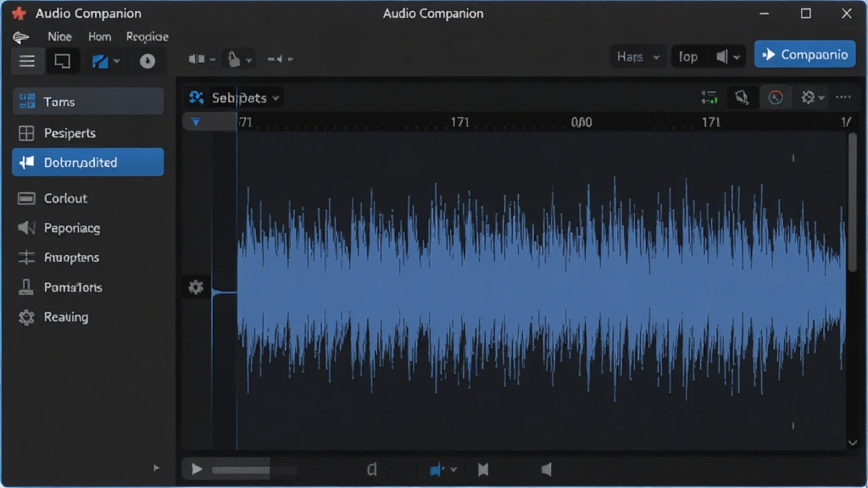
Task: Toggle the mute speaker icon in transport
Action: pyautogui.click(x=546, y=469)
